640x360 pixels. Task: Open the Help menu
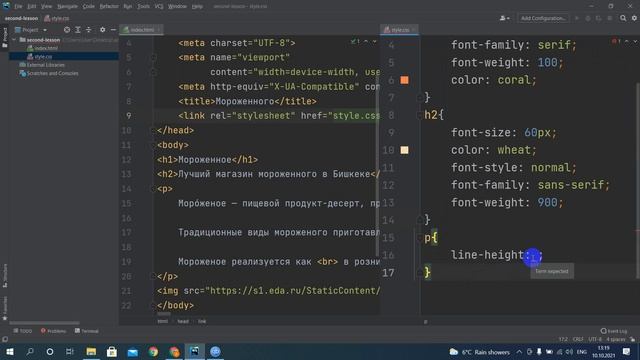pyautogui.click(x=197, y=7)
